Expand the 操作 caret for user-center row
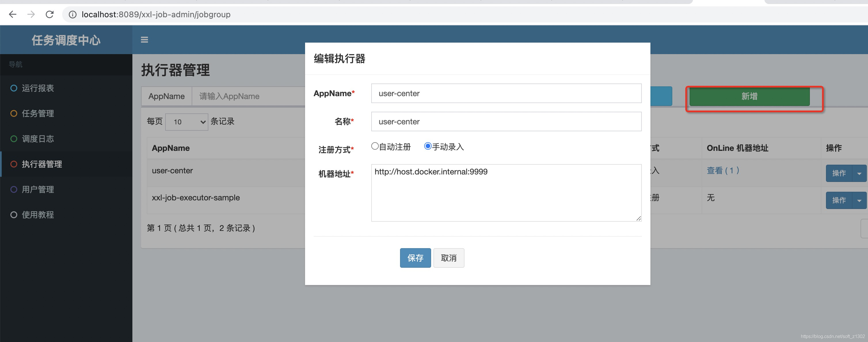Image resolution: width=868 pixels, height=342 pixels. pyautogui.click(x=859, y=173)
